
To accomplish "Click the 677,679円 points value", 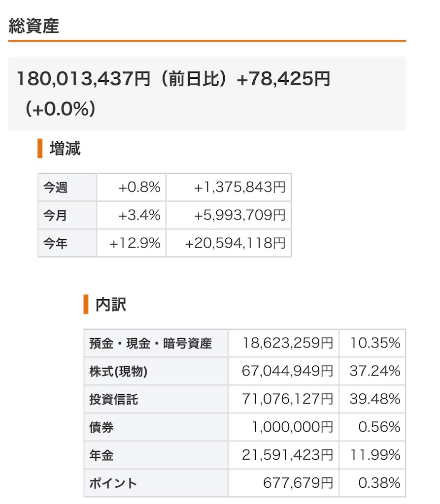I will coord(298,483).
